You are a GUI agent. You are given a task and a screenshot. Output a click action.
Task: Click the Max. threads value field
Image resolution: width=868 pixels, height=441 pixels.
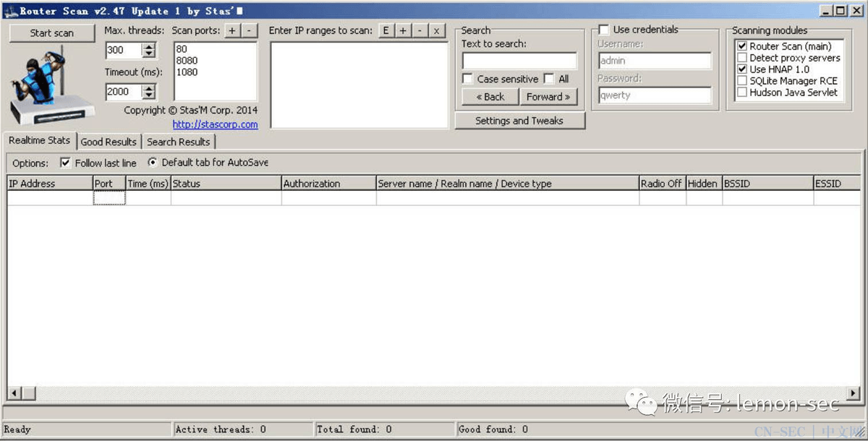click(124, 51)
